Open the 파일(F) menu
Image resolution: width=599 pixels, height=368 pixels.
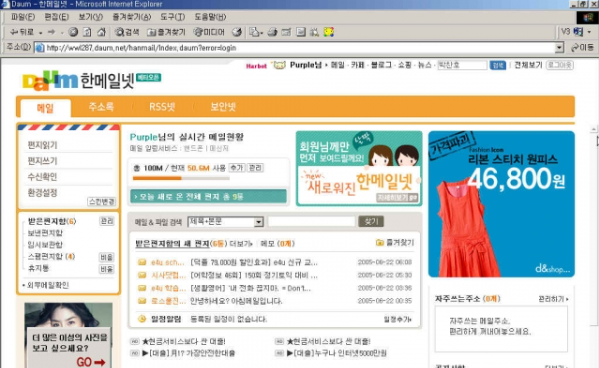coord(23,17)
